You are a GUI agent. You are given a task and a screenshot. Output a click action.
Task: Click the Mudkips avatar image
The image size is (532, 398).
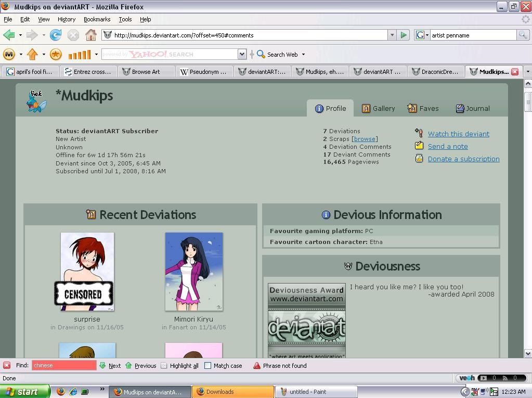[x=36, y=101]
